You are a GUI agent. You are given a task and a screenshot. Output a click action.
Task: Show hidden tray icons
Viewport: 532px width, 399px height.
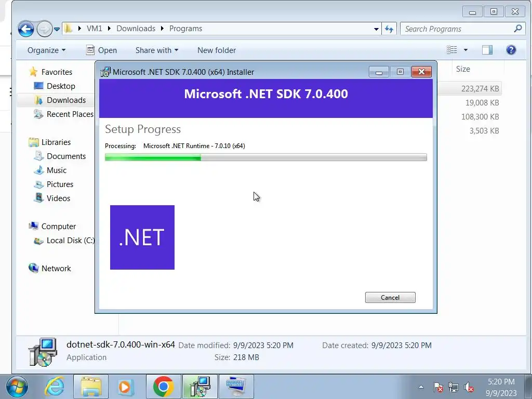point(421,387)
